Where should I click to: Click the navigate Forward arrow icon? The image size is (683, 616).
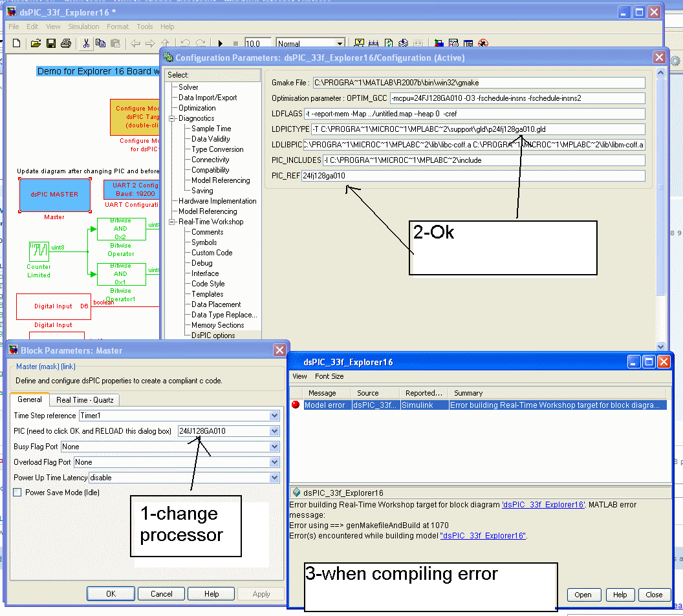pos(150,43)
